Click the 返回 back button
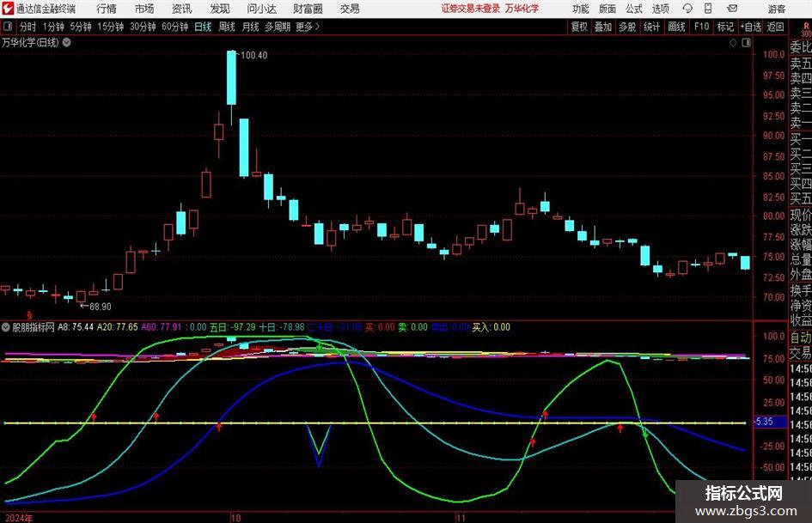This screenshot has width=812, height=523. pos(775,27)
